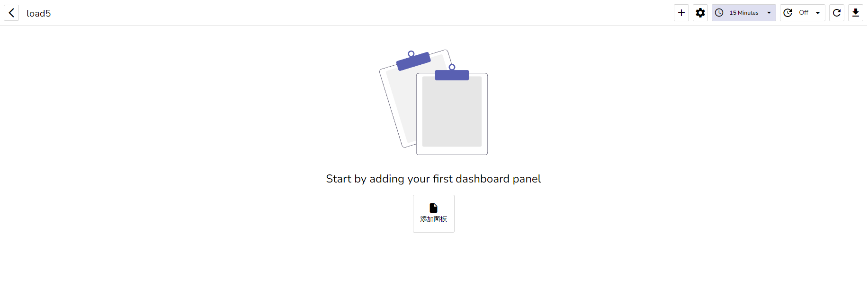This screenshot has height=295, width=868.
Task: Click the clipboard illustration above the prompt text
Action: pos(433,102)
